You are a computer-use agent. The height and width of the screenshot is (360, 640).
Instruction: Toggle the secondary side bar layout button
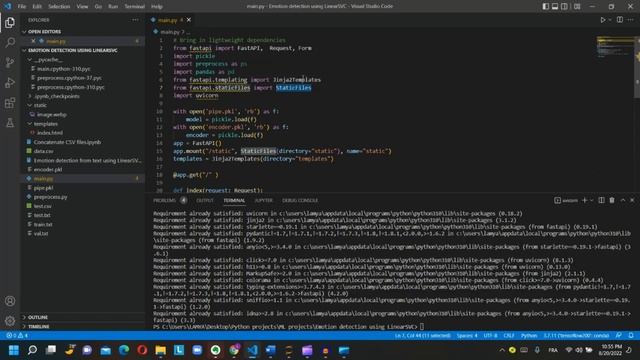564,7
